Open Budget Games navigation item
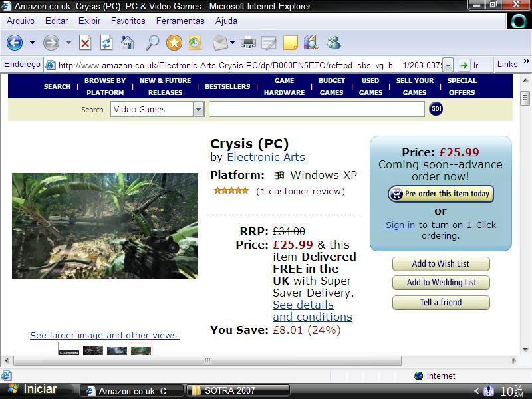The image size is (532, 399). coord(331,86)
